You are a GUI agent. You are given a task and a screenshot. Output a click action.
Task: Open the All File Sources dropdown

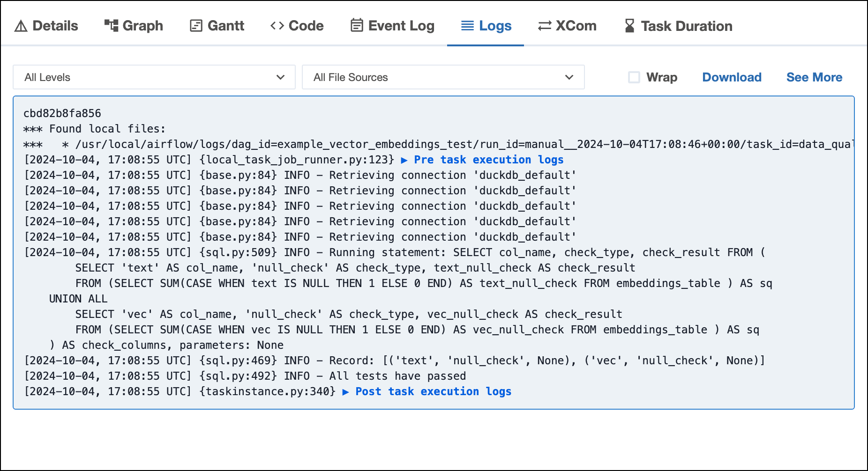[443, 77]
